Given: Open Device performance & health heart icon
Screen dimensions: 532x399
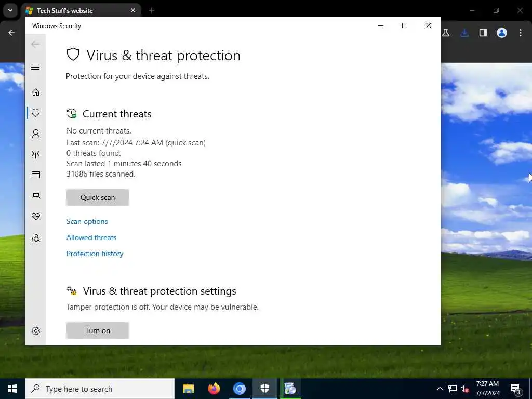Looking at the screenshot, I should pyautogui.click(x=36, y=217).
